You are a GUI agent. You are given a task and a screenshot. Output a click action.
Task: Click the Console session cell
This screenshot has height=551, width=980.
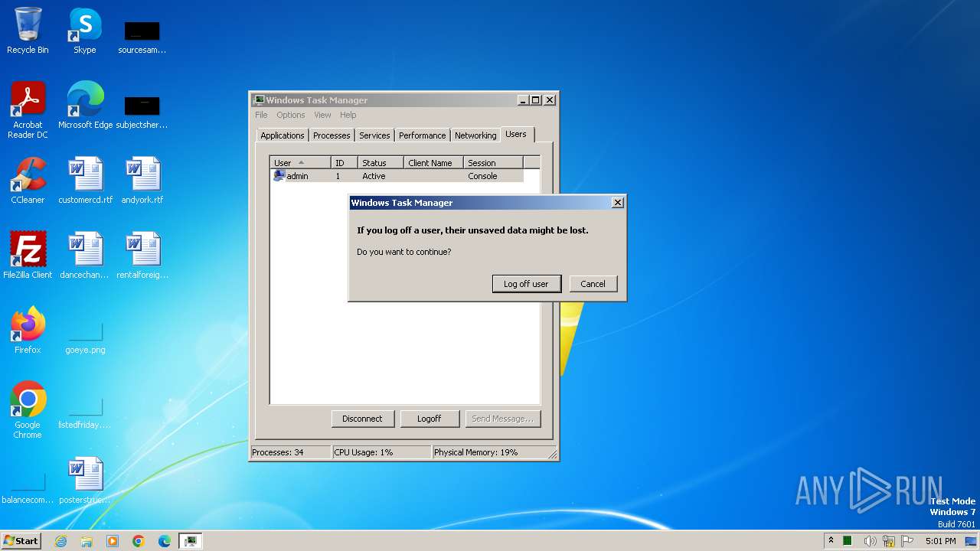coord(482,176)
